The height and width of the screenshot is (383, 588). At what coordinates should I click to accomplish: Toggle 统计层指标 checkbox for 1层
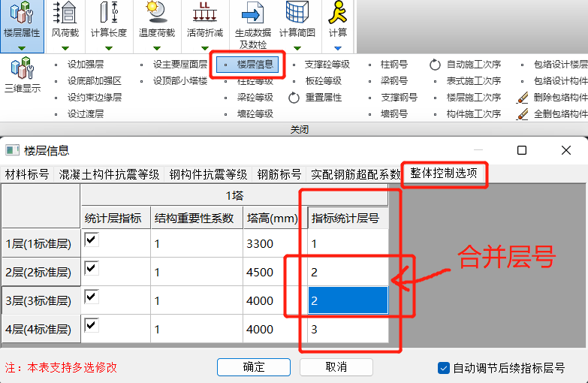[x=92, y=240]
